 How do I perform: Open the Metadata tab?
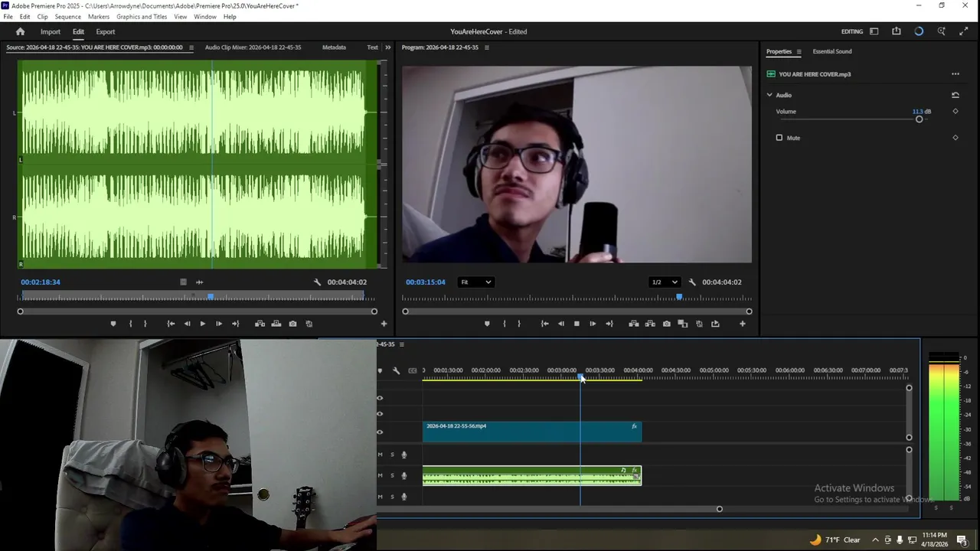[334, 47]
